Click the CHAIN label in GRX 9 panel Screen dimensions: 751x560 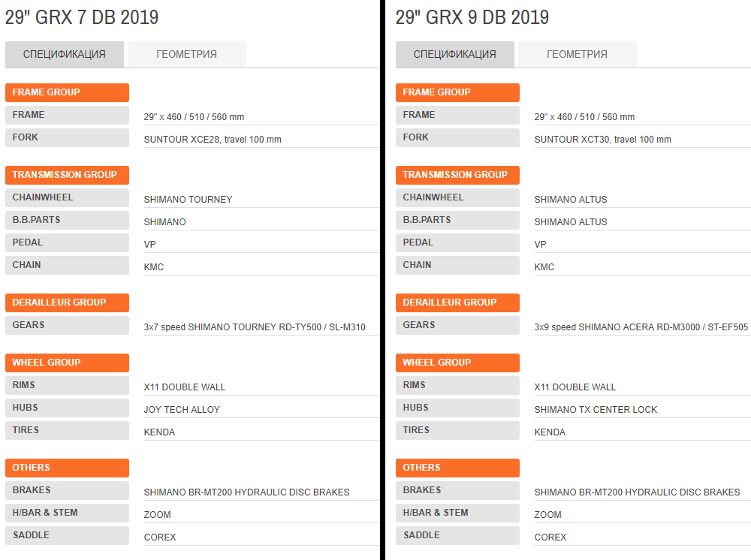[x=457, y=265]
